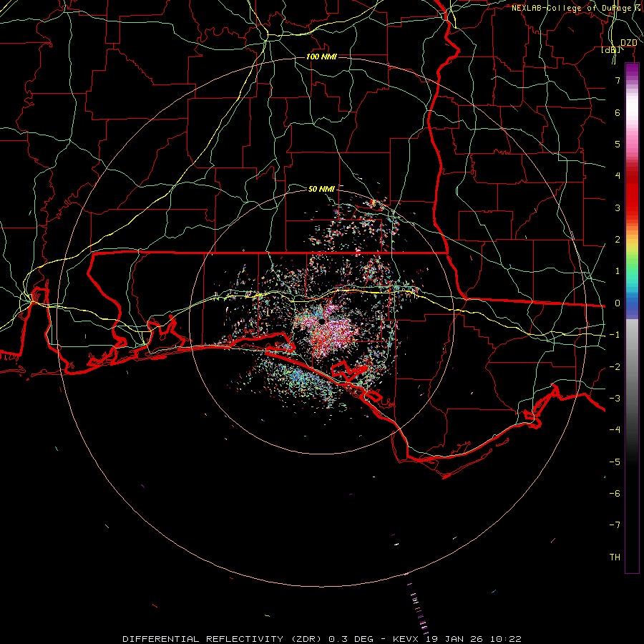This screenshot has height=644, width=644.
Task: Click the "DIFFERENTIAL REFLECTIVITY (ZDR)" caption at bottom
Action: click(x=223, y=639)
